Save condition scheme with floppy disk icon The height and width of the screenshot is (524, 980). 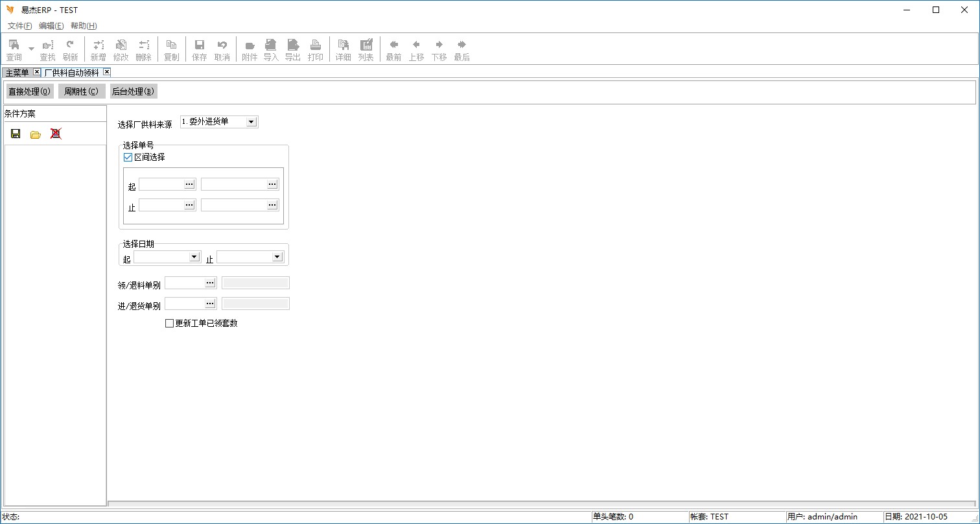[x=16, y=134]
